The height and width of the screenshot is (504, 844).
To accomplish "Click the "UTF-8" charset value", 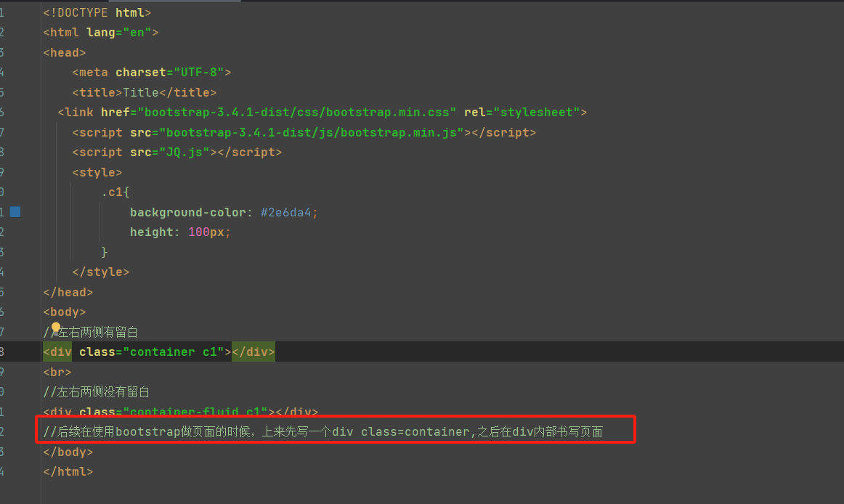I will (198, 72).
